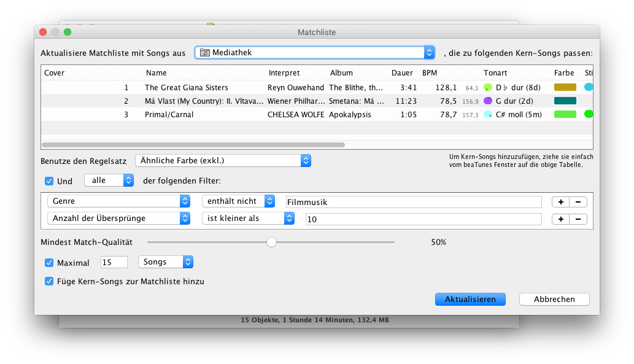Sort the table by the BPM column header

coord(430,73)
